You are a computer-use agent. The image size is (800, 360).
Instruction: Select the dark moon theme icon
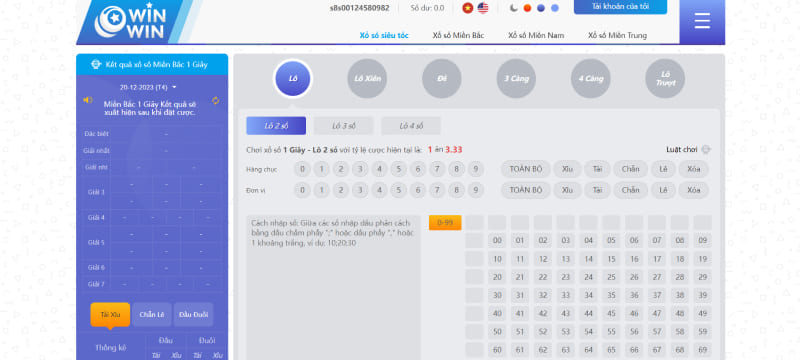coord(514,8)
